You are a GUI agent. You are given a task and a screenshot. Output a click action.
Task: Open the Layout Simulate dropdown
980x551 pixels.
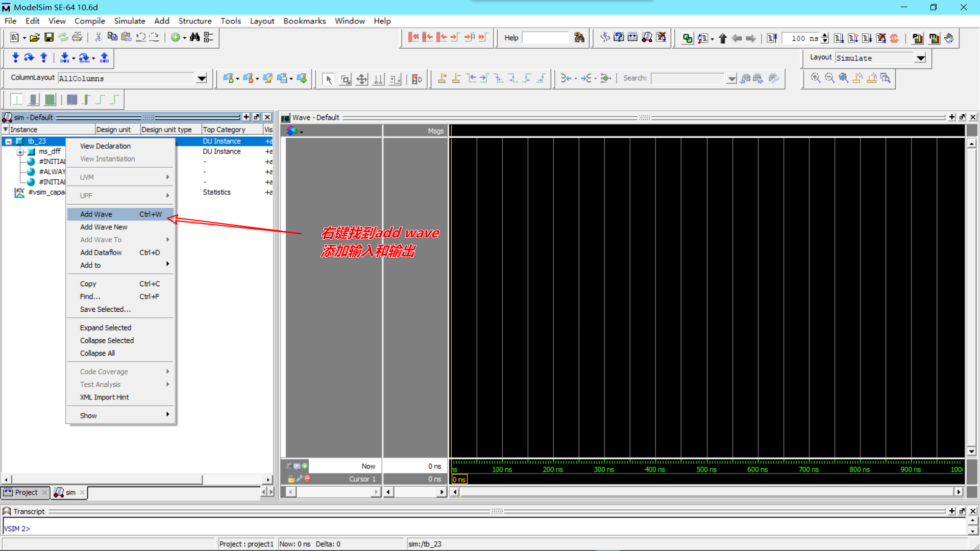921,58
